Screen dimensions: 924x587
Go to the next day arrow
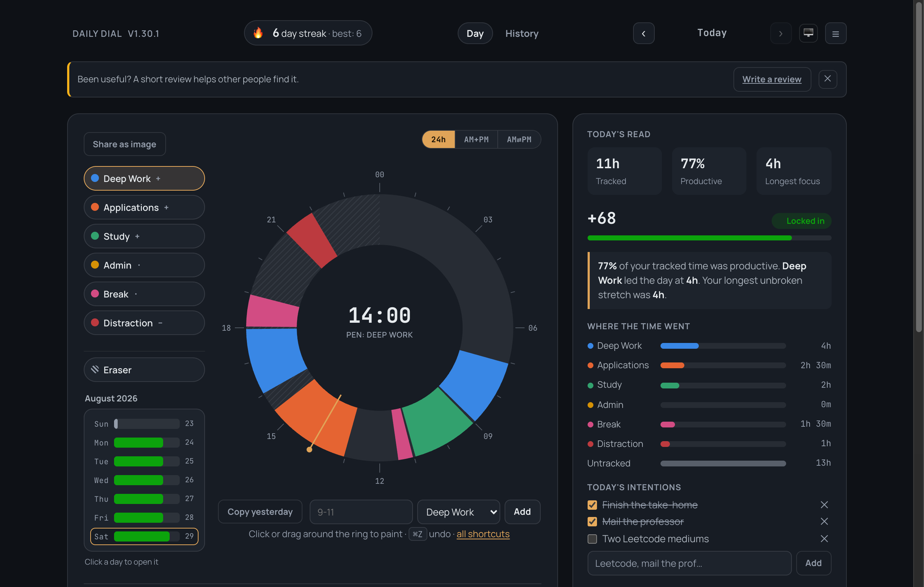pos(780,34)
